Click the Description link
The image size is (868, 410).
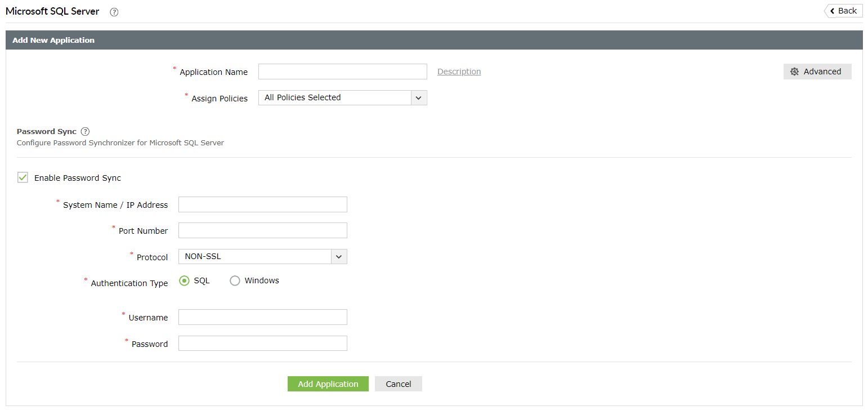point(459,72)
